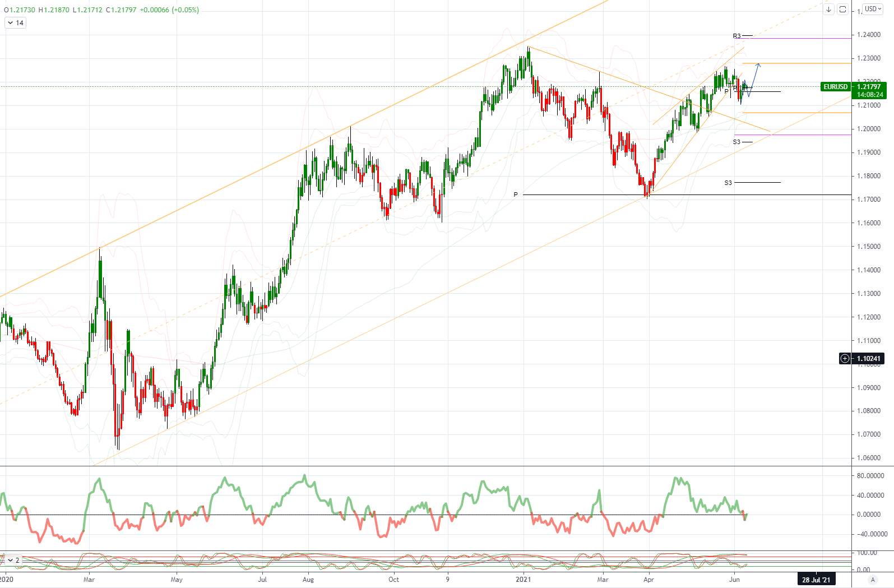The image size is (894, 588).
Task: Click the OHLC values in the chart header
Action: coord(101,10)
